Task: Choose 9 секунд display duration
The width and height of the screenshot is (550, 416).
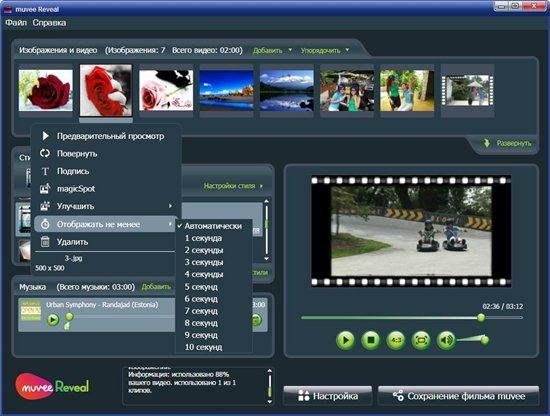Action: (201, 335)
